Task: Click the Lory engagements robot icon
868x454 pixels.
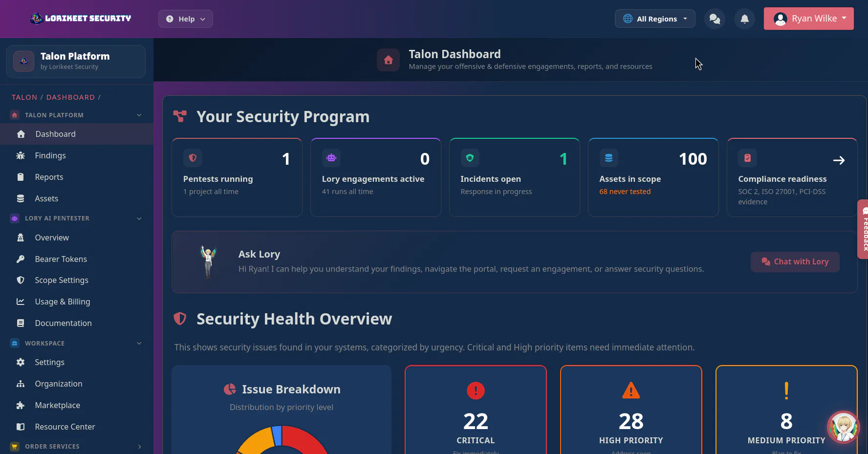Action: (x=331, y=158)
